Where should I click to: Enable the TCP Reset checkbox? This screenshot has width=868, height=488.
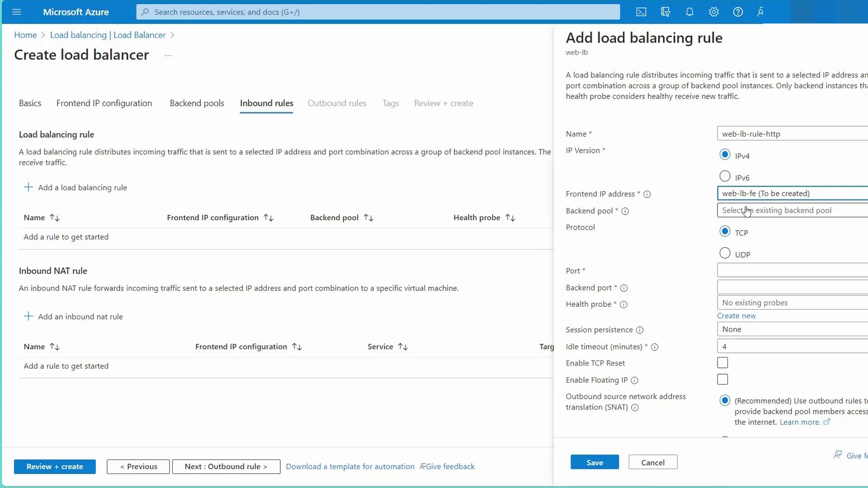pyautogui.click(x=722, y=363)
